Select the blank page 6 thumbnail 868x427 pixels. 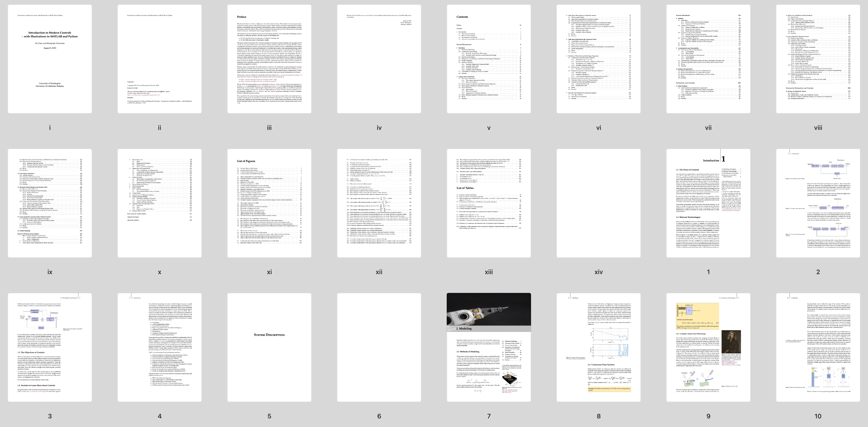click(x=379, y=347)
